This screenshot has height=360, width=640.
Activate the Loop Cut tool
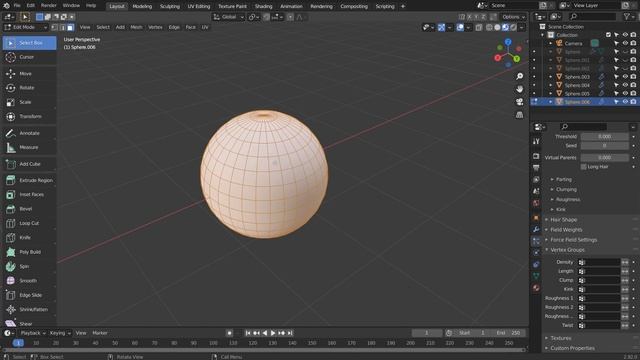pyautogui.click(x=29, y=223)
